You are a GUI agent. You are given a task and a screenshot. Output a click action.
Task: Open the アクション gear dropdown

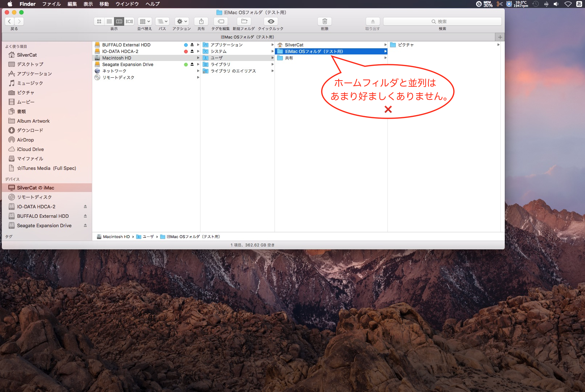pos(182,21)
